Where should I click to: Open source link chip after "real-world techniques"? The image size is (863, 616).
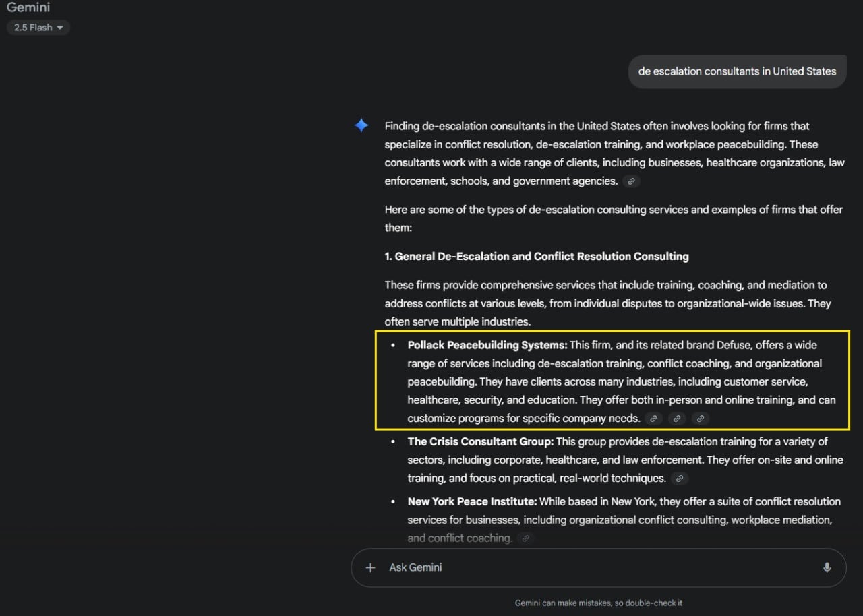tap(680, 479)
